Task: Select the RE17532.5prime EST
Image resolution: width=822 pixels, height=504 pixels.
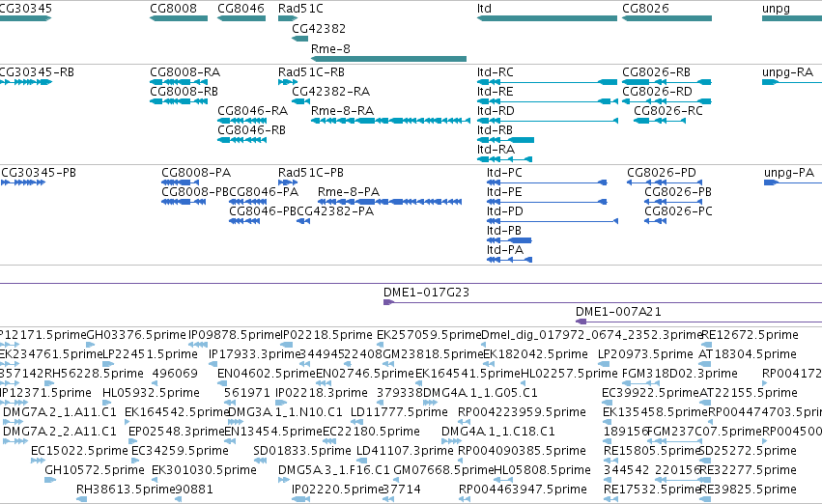Action: [x=610, y=500]
